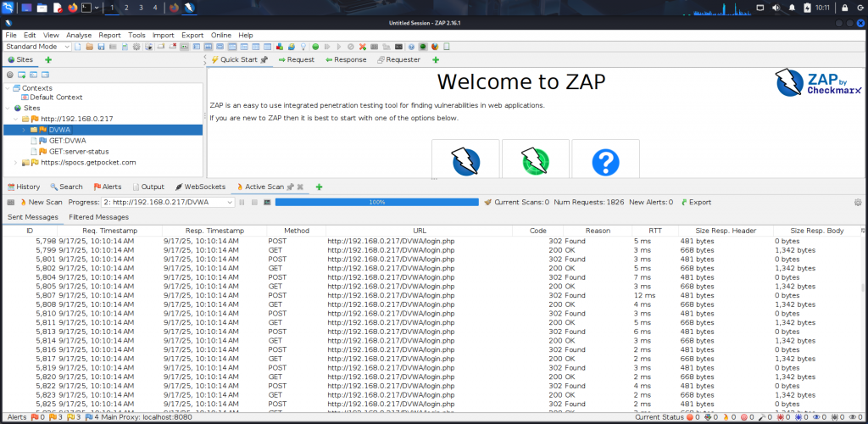The width and height of the screenshot is (868, 424).
Task: Collapse the Contexts tree node
Action: coord(7,88)
